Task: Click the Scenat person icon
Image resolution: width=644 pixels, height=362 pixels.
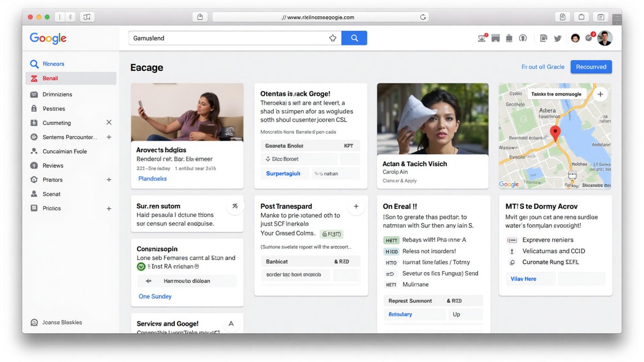Action: (34, 194)
